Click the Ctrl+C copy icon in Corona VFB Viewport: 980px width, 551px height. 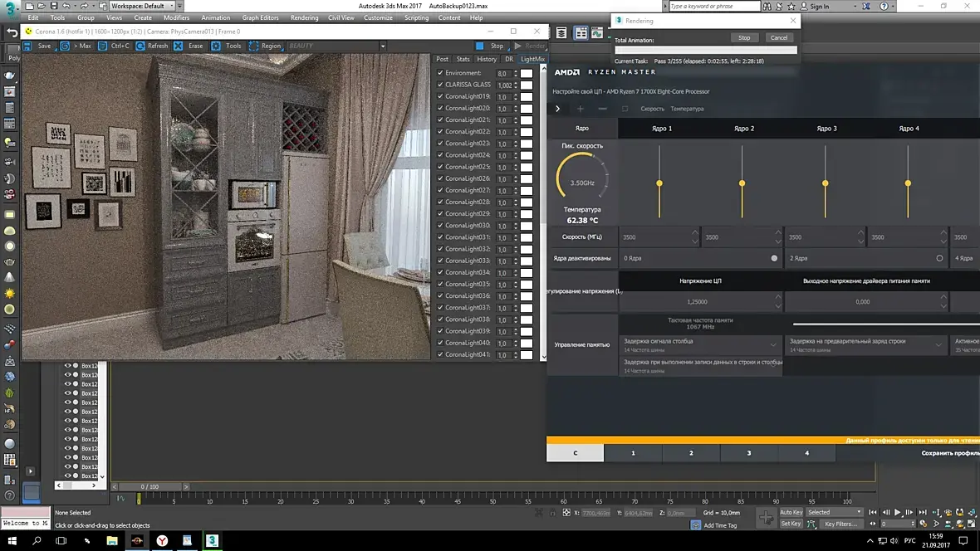[102, 46]
